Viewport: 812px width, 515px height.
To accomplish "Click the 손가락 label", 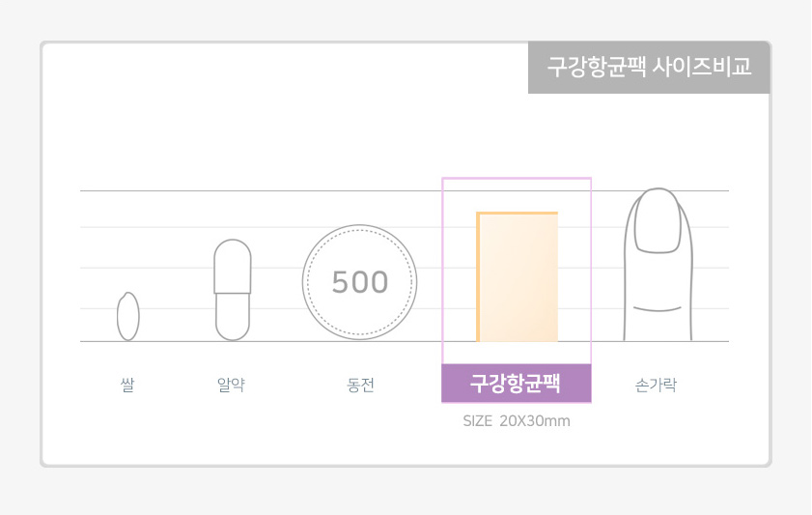I will pyautogui.click(x=656, y=385).
